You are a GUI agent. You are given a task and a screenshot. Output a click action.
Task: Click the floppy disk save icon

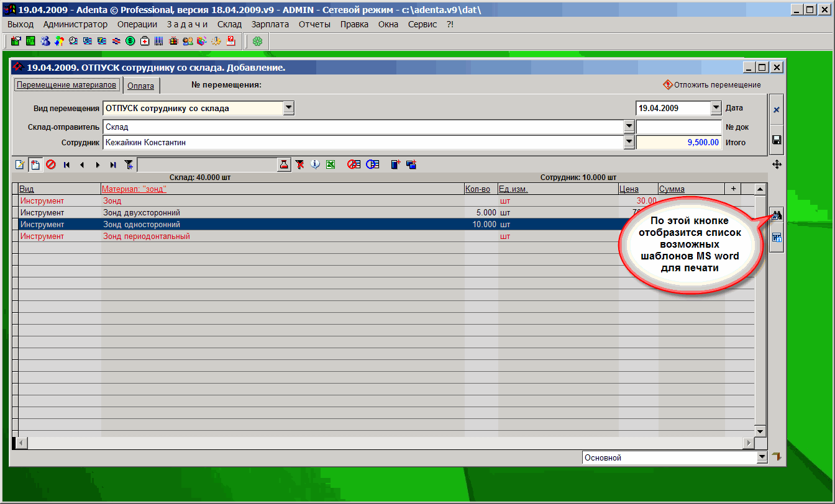coord(776,140)
